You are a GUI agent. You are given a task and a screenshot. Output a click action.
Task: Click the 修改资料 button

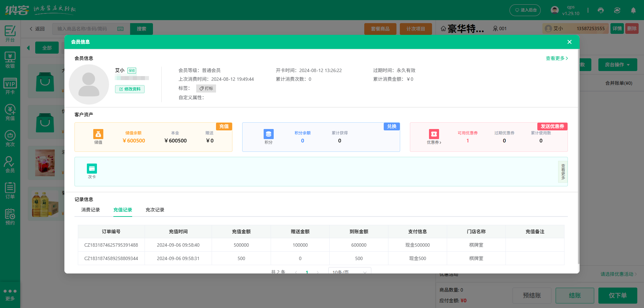pos(130,89)
